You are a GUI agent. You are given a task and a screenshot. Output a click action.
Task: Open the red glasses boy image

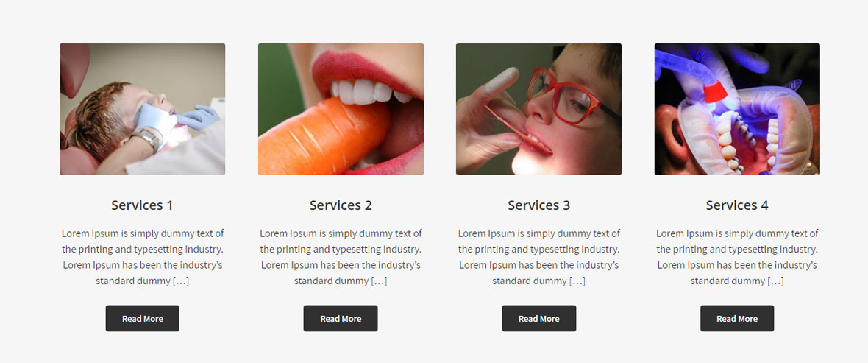(x=538, y=109)
